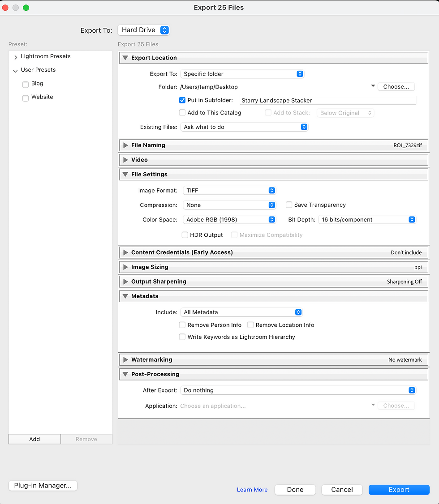Open the Metadata Include dropdown
Screen dimensions: 439x504
[241, 312]
